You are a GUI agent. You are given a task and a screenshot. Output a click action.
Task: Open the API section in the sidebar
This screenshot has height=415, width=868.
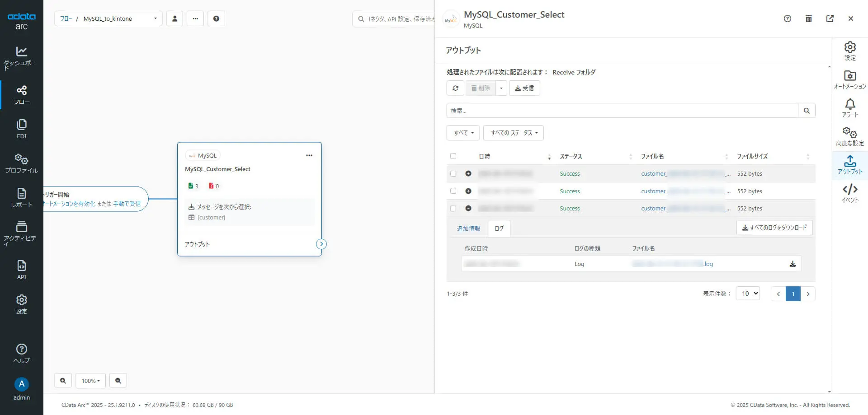21,270
